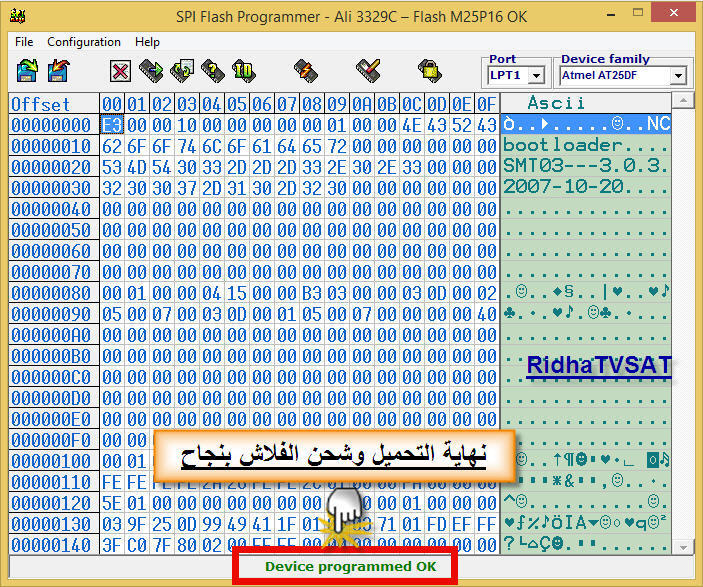
Task: Click the program chip lightning icon
Action: coord(305,70)
